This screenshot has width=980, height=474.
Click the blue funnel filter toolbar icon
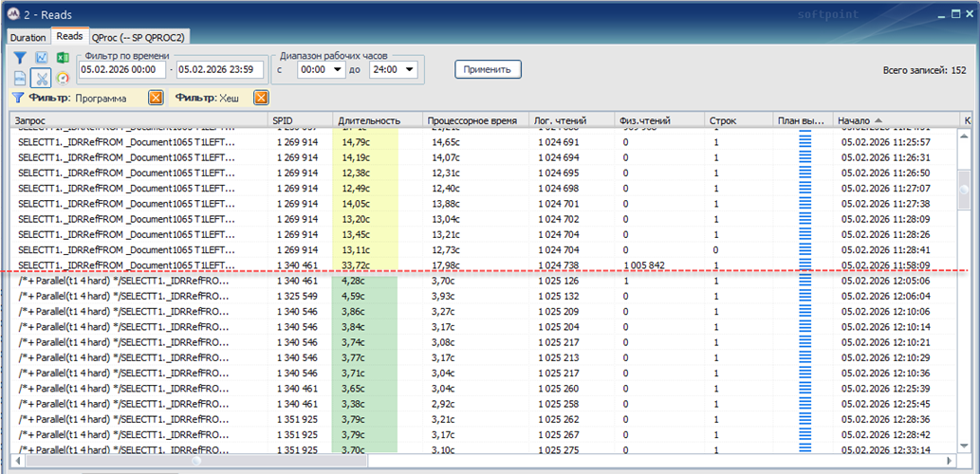coord(21,58)
